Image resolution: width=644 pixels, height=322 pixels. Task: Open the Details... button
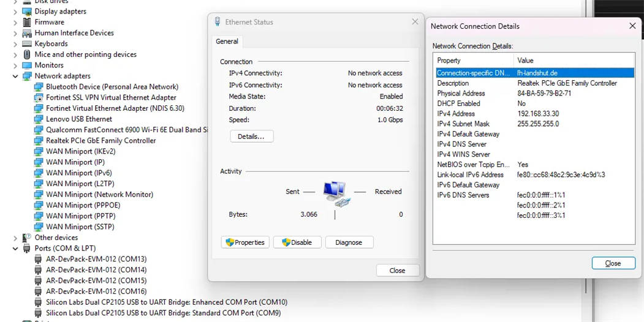pos(251,137)
